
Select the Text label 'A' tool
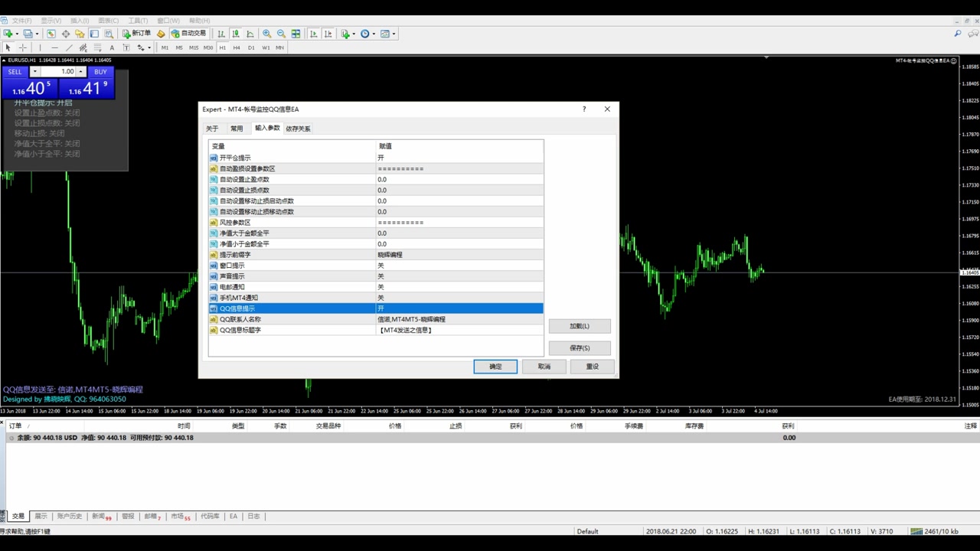pos(112,47)
